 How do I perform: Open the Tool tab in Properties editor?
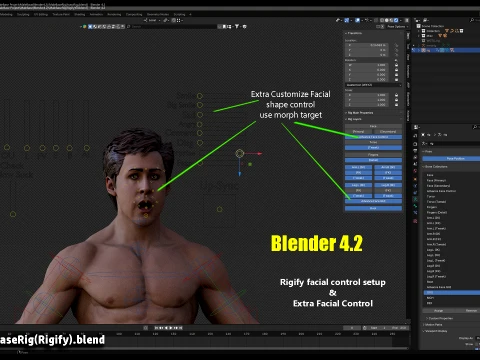tap(415, 136)
